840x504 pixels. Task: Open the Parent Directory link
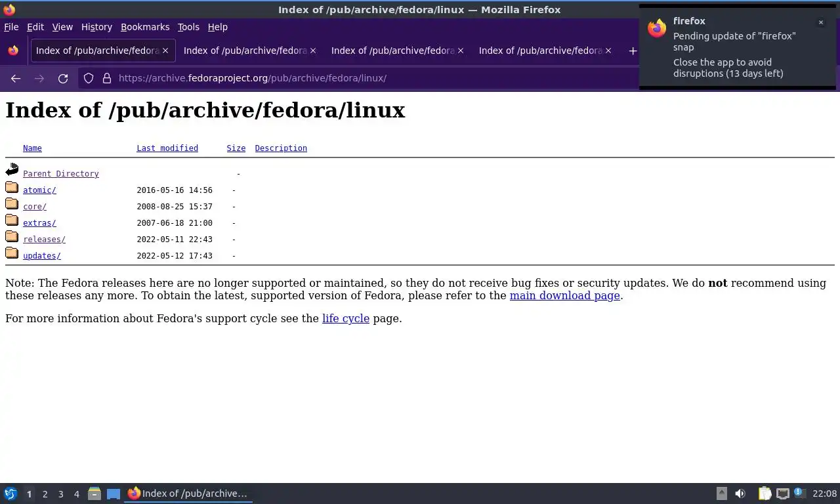coord(61,174)
